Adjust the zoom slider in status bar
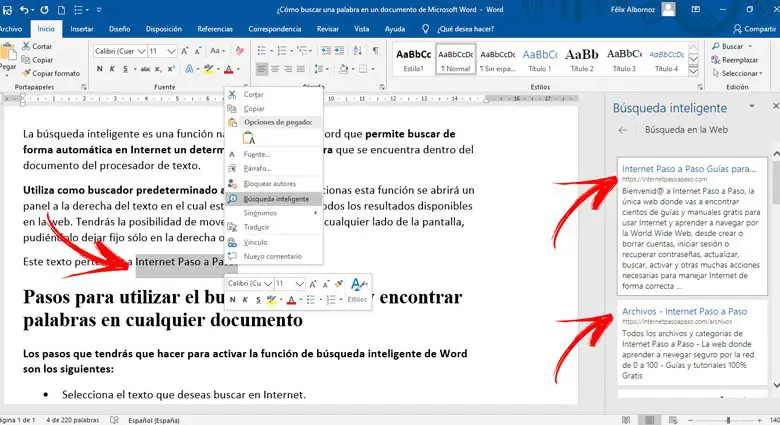780x425 pixels. click(x=728, y=420)
